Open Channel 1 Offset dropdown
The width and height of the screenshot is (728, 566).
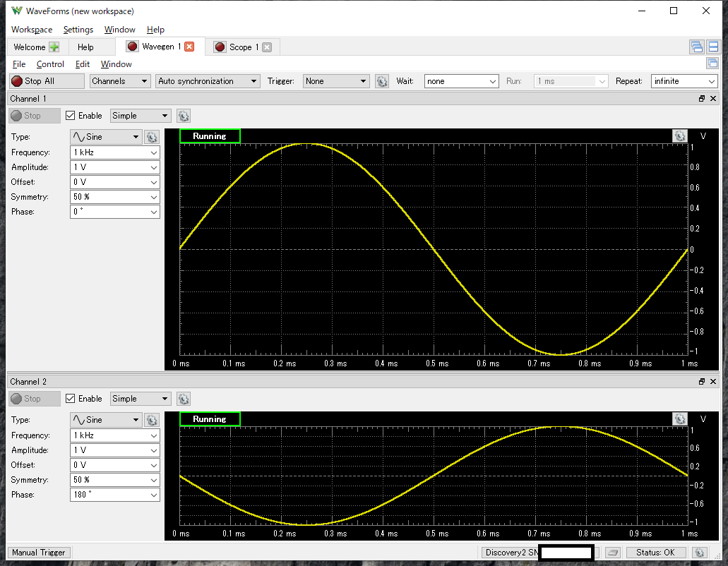pyautogui.click(x=114, y=182)
